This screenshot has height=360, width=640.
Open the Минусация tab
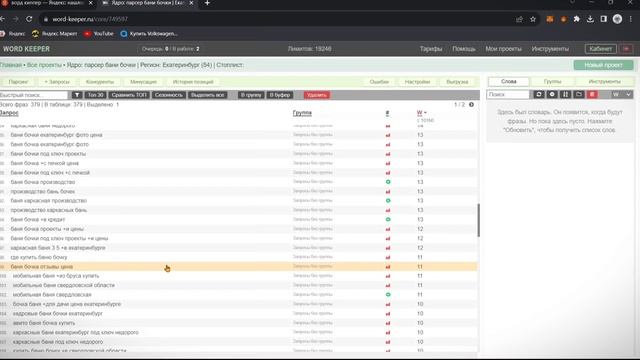click(143, 82)
